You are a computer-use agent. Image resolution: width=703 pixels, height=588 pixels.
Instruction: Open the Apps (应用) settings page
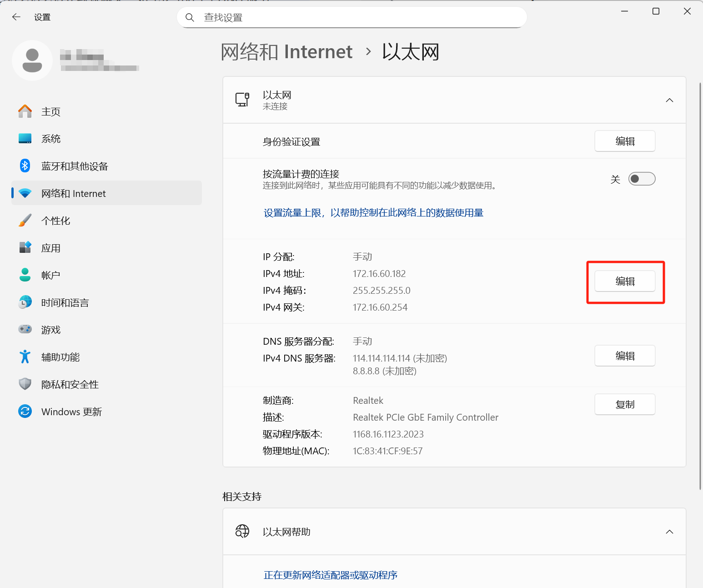51,248
